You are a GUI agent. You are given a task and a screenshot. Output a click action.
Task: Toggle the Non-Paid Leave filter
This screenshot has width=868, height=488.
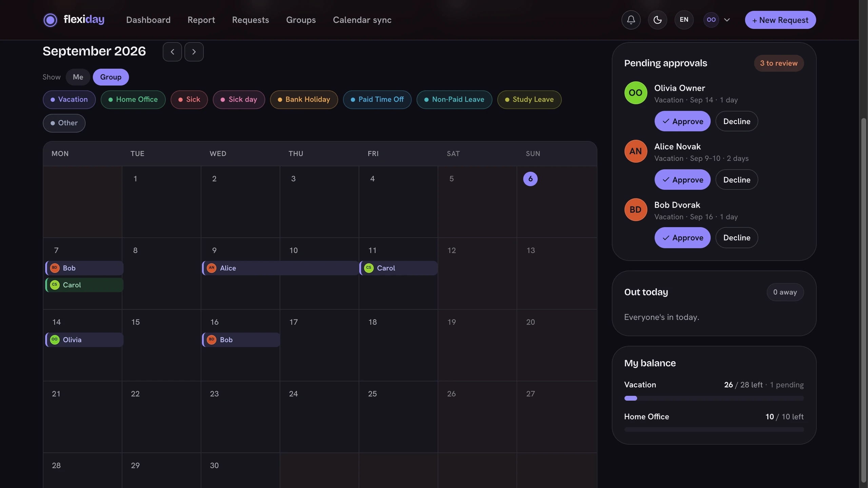(454, 99)
